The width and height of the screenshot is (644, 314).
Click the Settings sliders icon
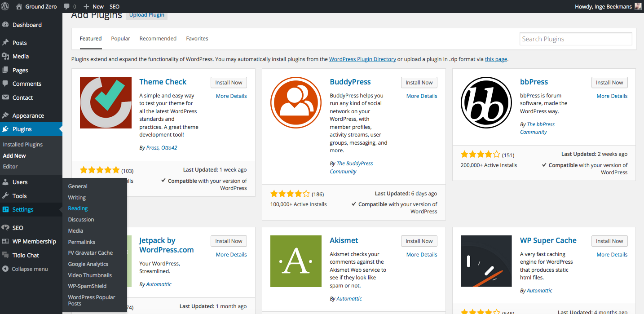coord(5,209)
